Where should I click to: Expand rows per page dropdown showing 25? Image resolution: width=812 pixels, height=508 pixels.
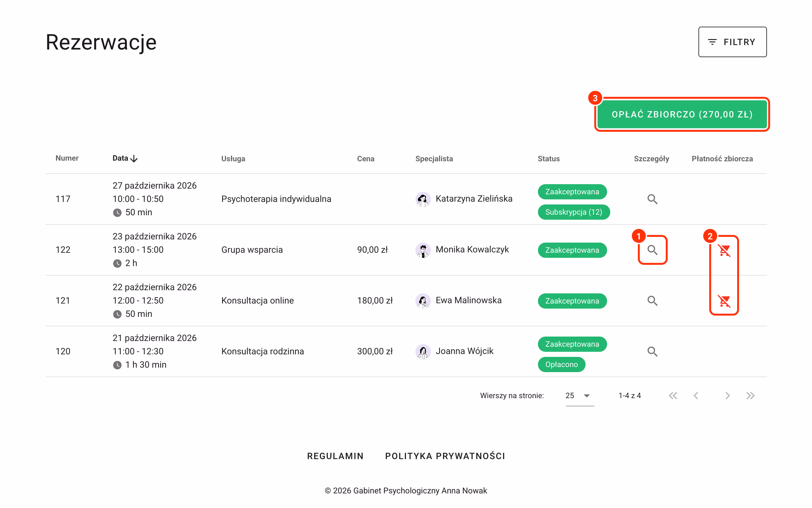(x=580, y=396)
